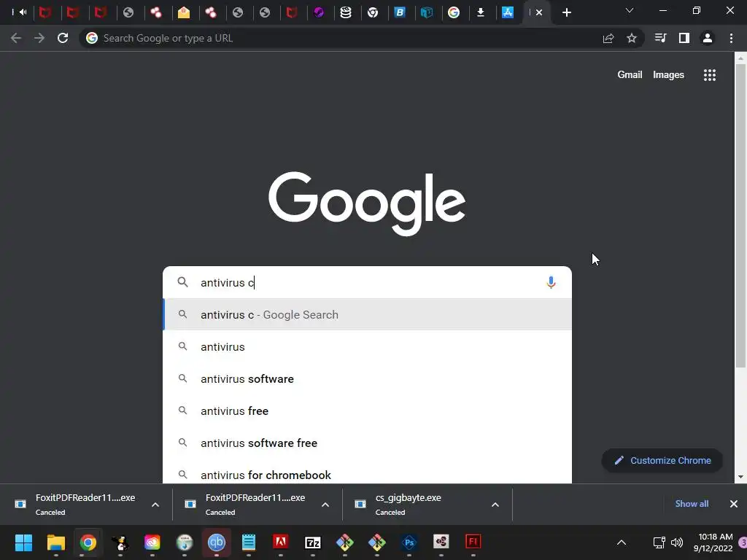Start voice search with microphone icon
Viewport: 747px width, 560px height.
551,282
